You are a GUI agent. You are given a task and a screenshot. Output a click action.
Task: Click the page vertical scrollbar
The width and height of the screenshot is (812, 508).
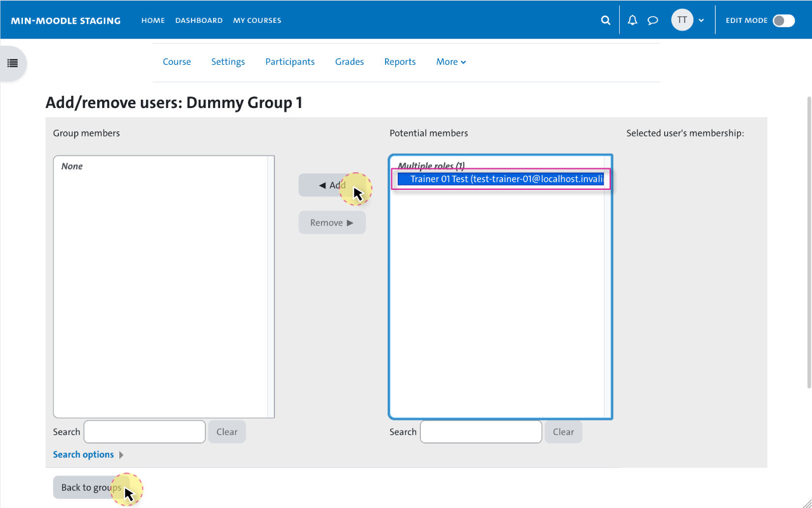click(808, 241)
